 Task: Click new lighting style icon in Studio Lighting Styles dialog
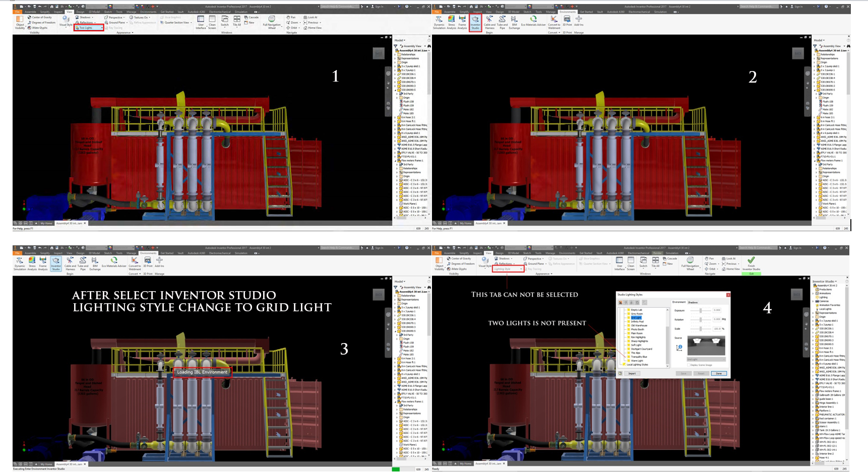point(621,302)
